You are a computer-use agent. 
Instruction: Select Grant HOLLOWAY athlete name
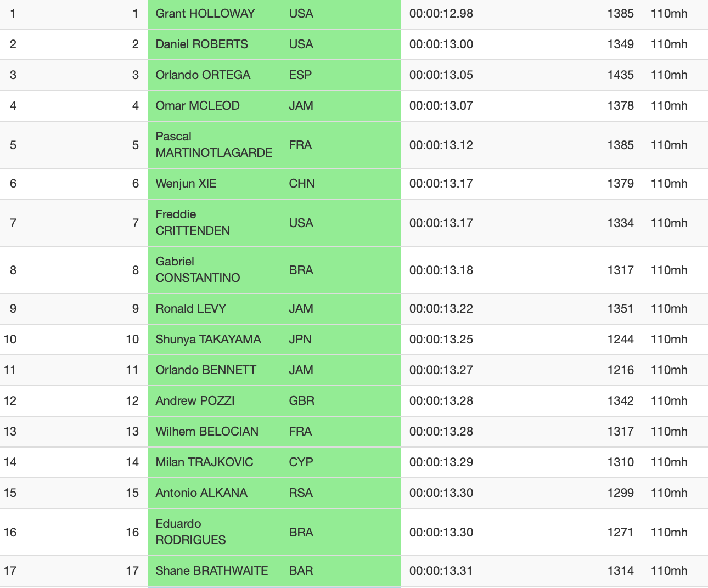click(205, 14)
